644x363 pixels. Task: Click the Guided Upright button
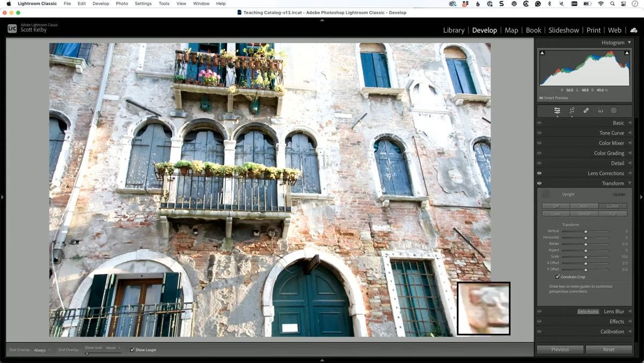coord(613,206)
